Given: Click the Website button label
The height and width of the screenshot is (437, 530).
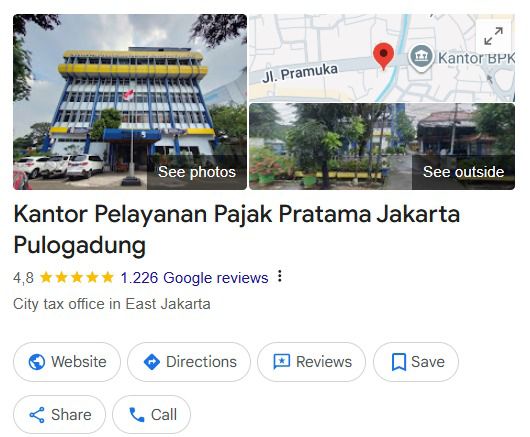Looking at the screenshot, I should 79,362.
